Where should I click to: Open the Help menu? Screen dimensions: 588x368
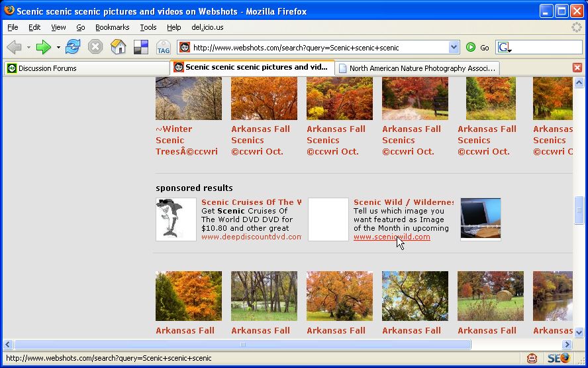[174, 27]
